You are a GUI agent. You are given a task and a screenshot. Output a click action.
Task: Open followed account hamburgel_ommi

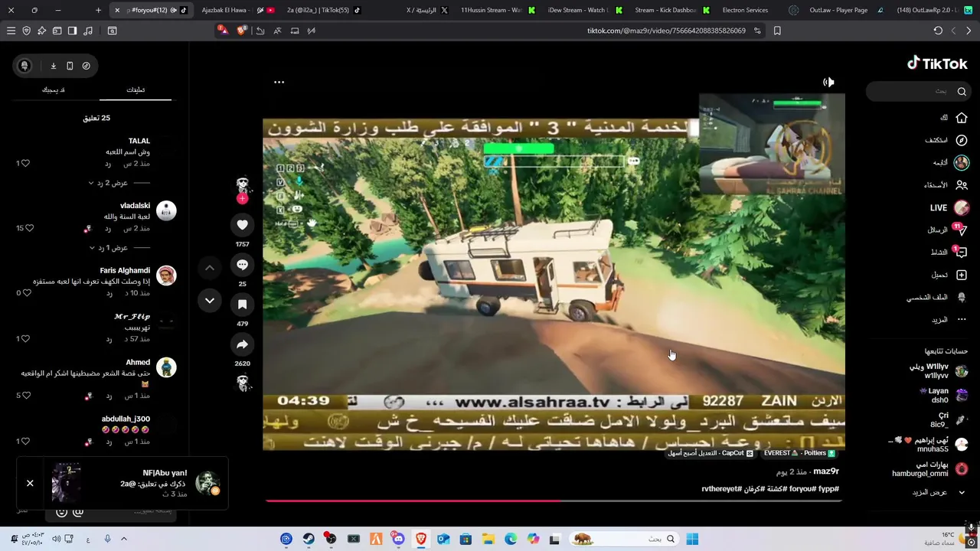(929, 469)
